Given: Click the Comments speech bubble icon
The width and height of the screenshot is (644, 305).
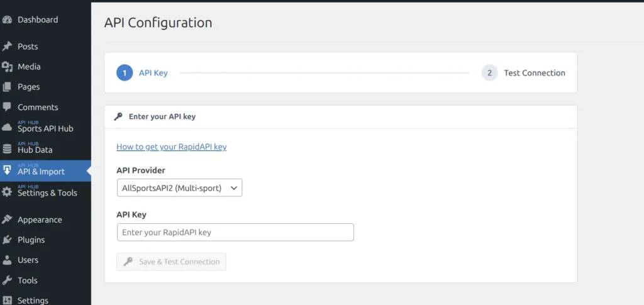Looking at the screenshot, I should [7, 107].
